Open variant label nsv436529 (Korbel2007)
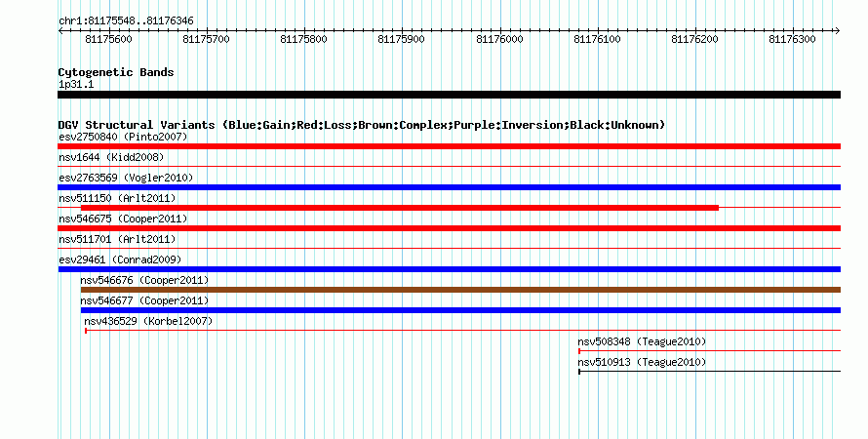The image size is (868, 439). click(x=148, y=321)
